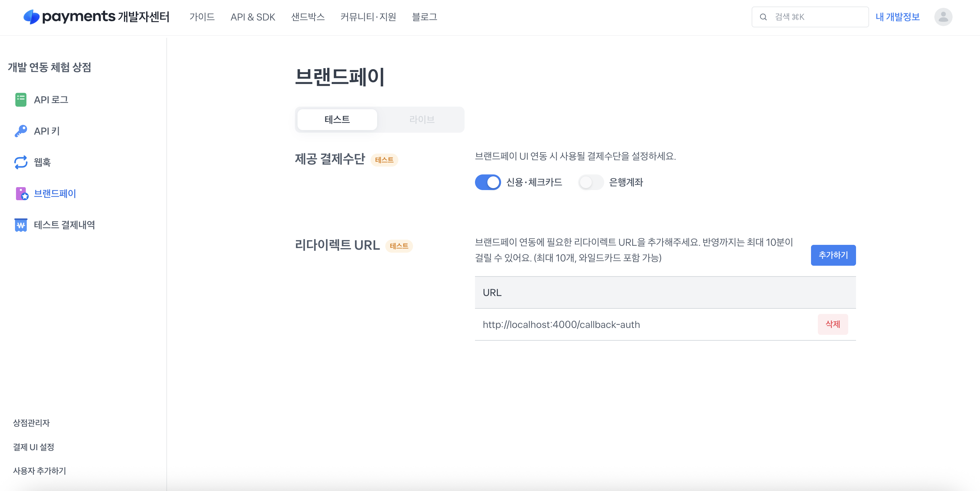Click the green API 로그 sidebar icon
Viewport: 980px width, 491px height.
[x=21, y=100]
